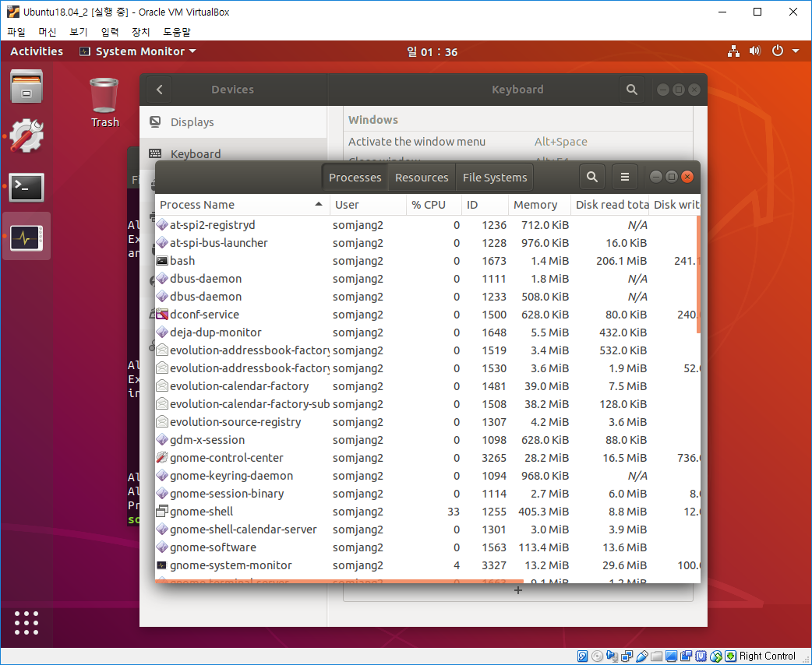This screenshot has width=812, height=665.
Task: Open Settings wrench icon in dock
Action: pos(26,136)
